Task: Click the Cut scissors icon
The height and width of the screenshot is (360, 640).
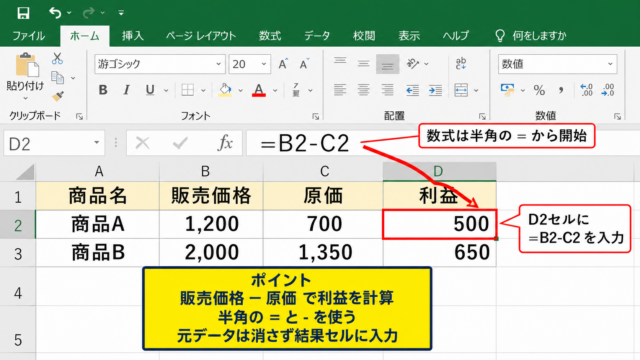Action: point(58,58)
